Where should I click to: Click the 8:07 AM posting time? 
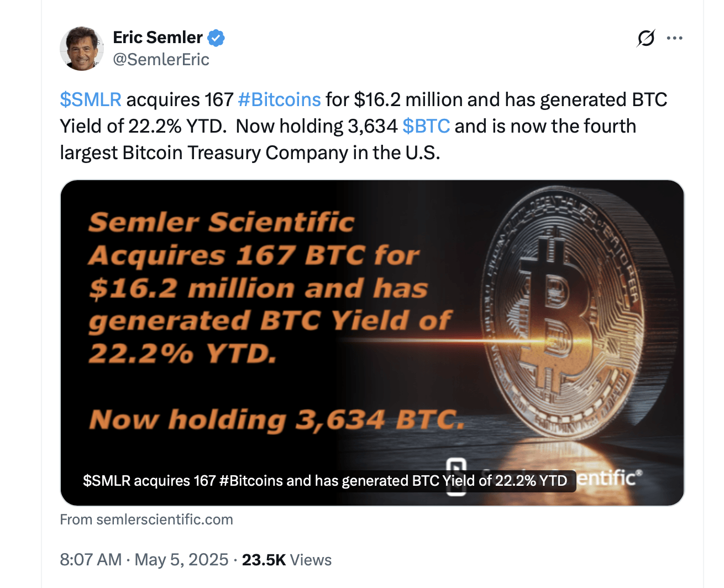[x=91, y=559]
